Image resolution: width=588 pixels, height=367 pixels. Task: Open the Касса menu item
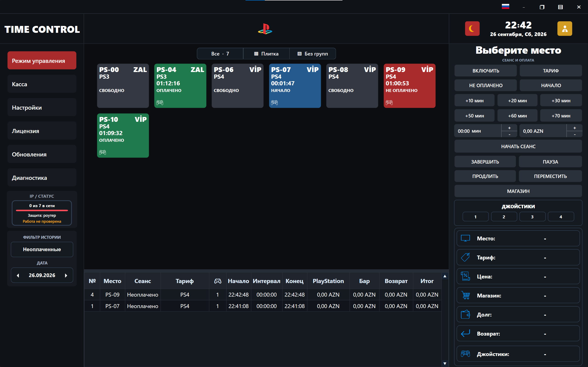point(42,84)
